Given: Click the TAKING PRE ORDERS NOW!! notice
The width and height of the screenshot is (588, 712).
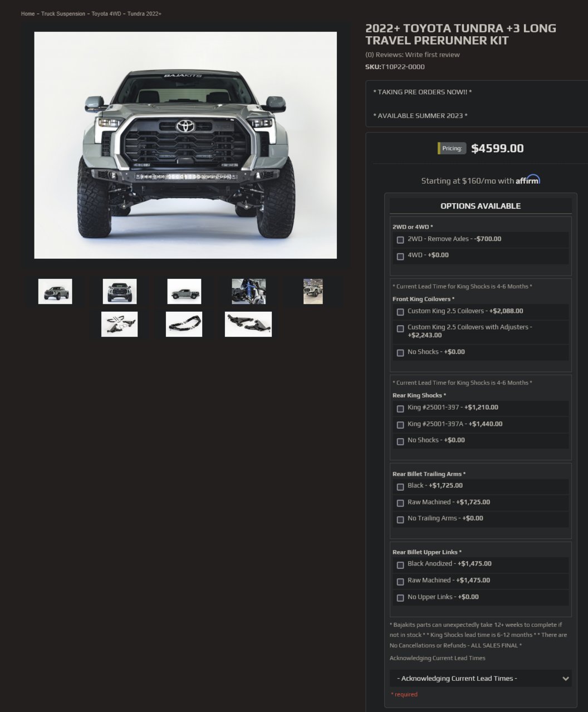Looking at the screenshot, I should click(x=422, y=92).
